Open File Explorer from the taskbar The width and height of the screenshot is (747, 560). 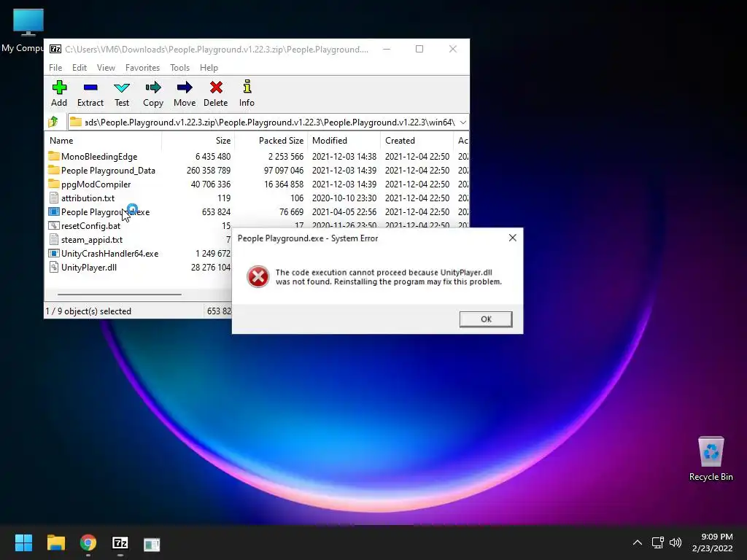(x=55, y=542)
